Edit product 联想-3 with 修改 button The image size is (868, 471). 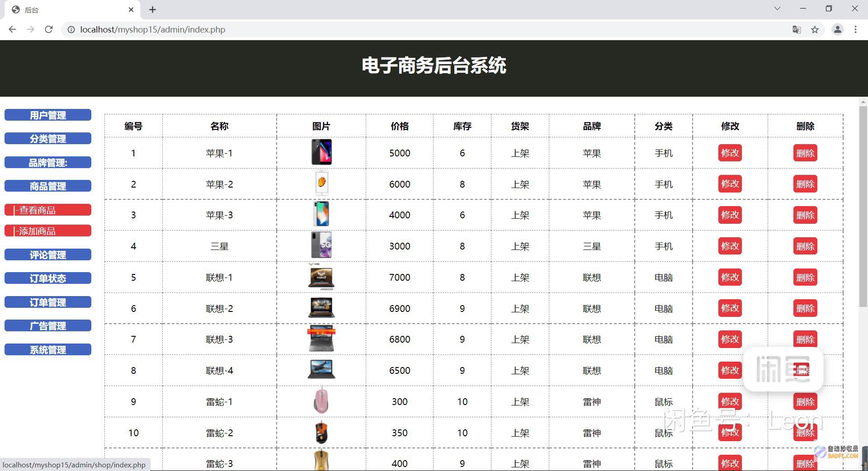click(730, 339)
